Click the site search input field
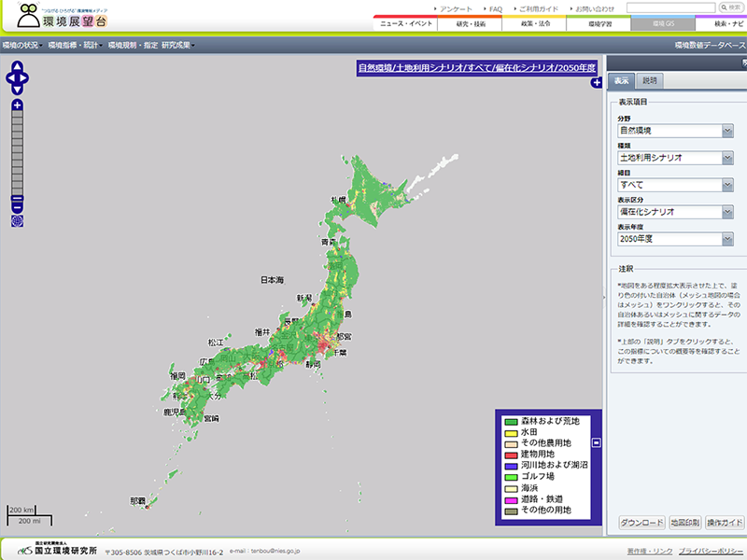Image resolution: width=747 pixels, height=560 pixels. point(670,7)
